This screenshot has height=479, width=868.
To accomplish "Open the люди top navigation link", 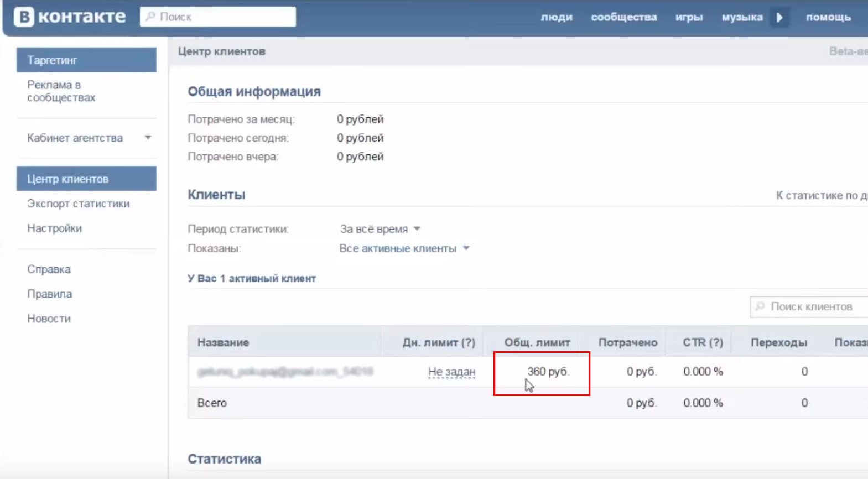I will point(557,17).
